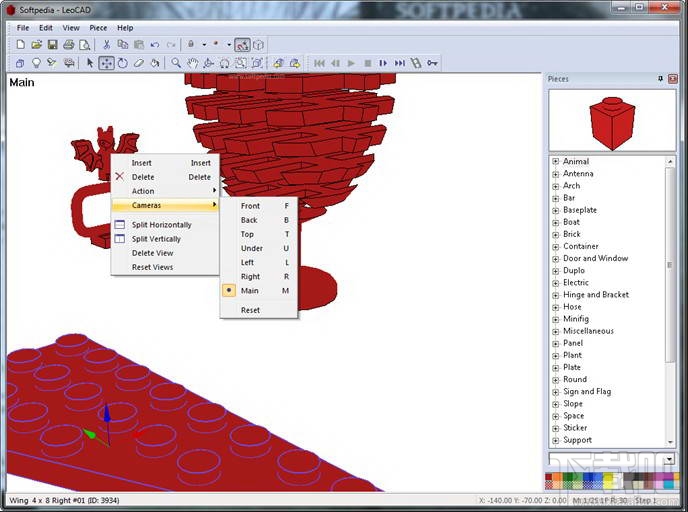Activate the Zoom magnifier tool
Screen dimensions: 688x512
[x=176, y=63]
